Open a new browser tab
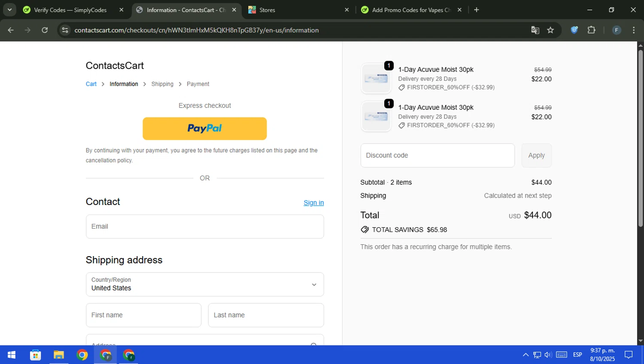Screen dimensions: 644x364 [476, 10]
